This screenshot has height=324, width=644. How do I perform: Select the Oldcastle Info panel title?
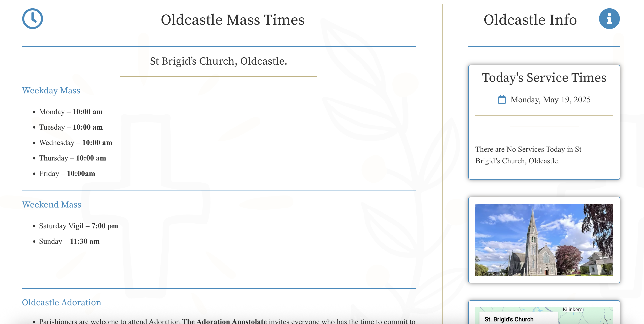530,20
